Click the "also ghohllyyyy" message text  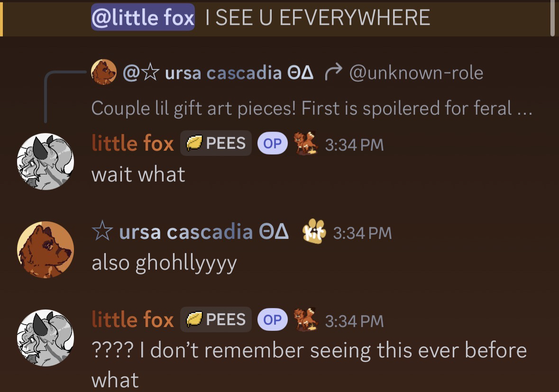pyautogui.click(x=164, y=263)
